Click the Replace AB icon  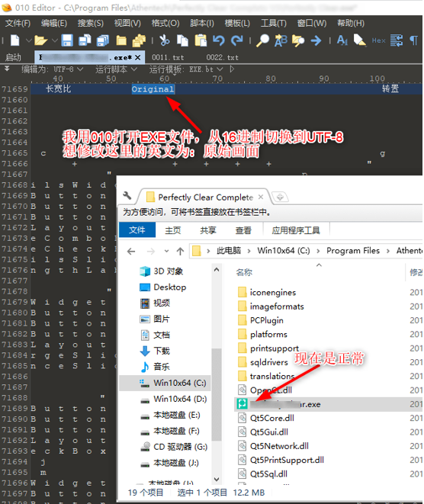click(281, 40)
